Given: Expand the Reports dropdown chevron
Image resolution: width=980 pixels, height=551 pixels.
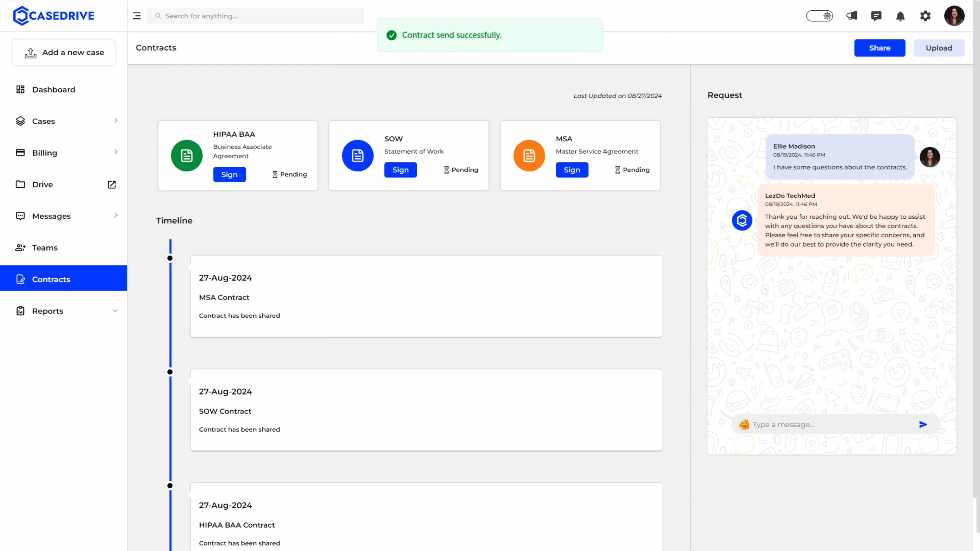Looking at the screenshot, I should pos(115,311).
